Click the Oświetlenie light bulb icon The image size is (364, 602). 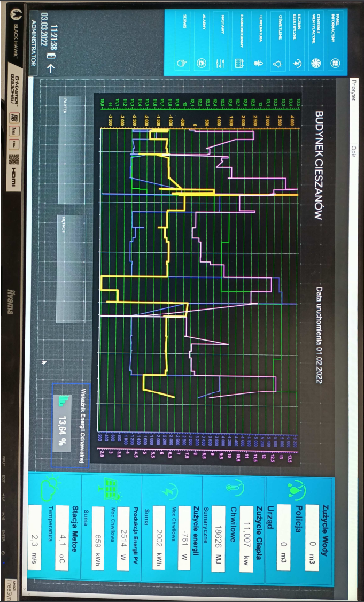tap(277, 63)
